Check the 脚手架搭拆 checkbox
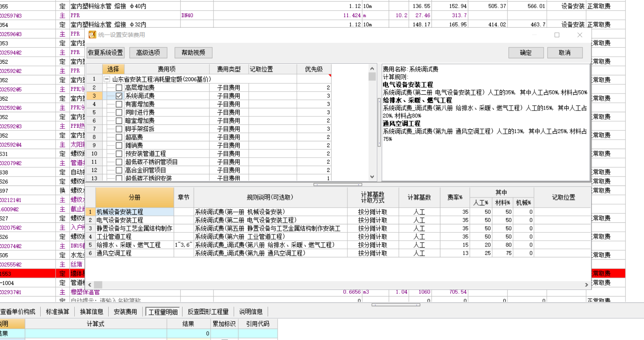 tap(119, 129)
